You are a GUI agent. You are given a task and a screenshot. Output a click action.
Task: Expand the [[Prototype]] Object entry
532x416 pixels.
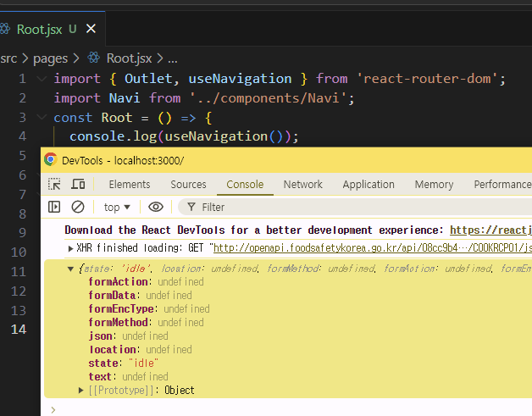coord(81,391)
